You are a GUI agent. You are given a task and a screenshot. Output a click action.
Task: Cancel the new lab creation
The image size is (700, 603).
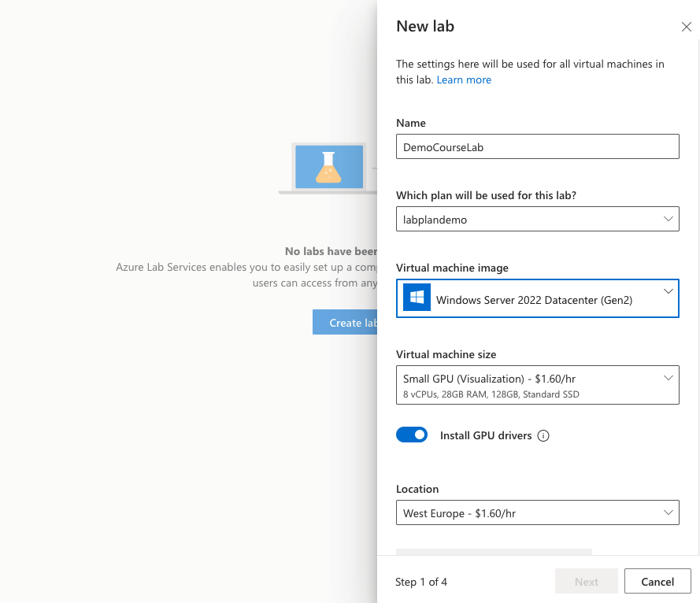(657, 581)
